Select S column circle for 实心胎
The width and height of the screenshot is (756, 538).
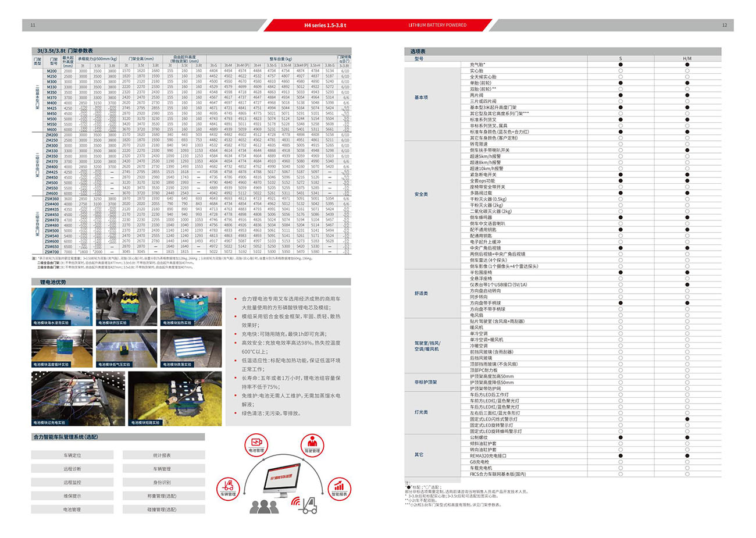point(621,71)
